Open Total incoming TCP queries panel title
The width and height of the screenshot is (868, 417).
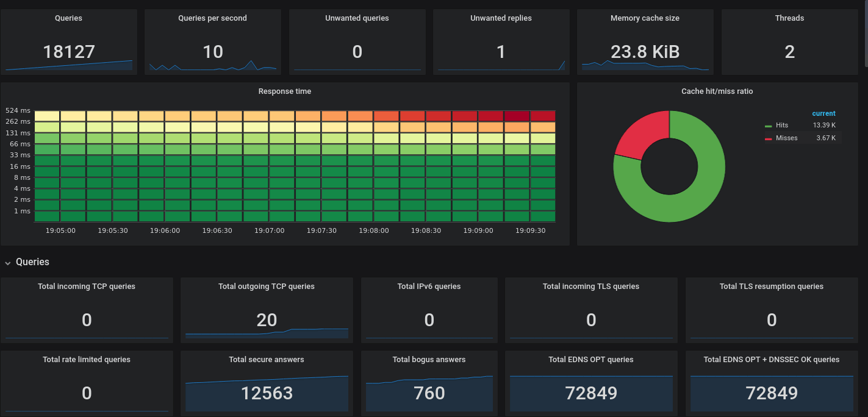click(87, 287)
